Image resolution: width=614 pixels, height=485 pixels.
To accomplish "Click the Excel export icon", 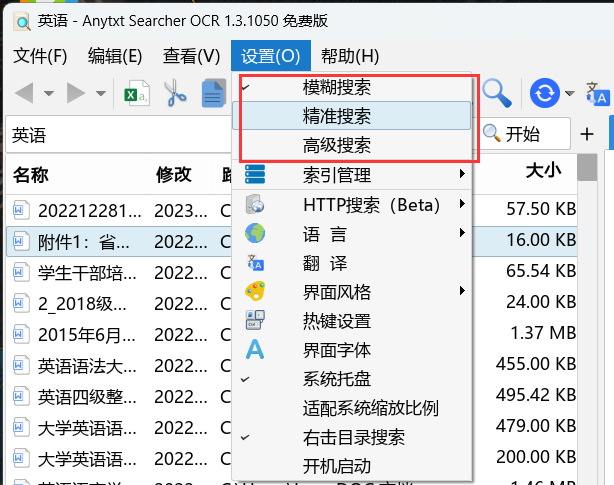I will tap(137, 93).
